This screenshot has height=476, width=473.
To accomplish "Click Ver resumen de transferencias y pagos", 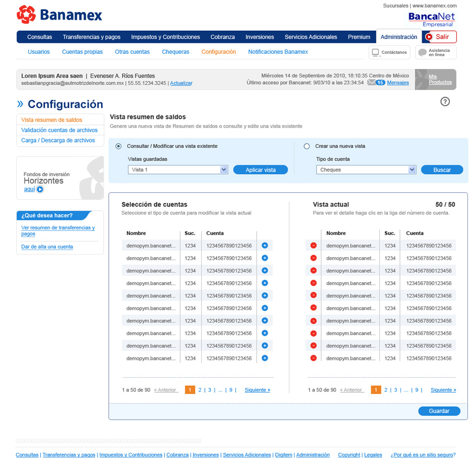I will point(58,231).
